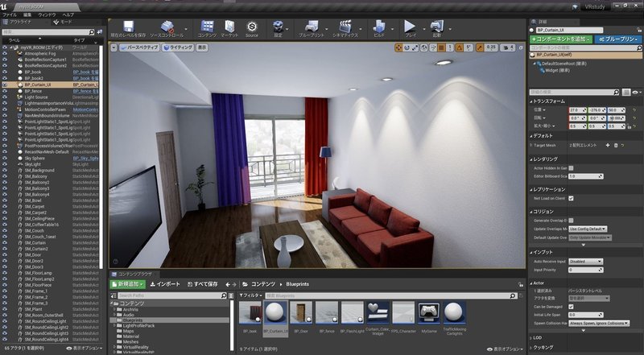Maximize or restore the viewport
Screen dimensions: 644x355
521,47
